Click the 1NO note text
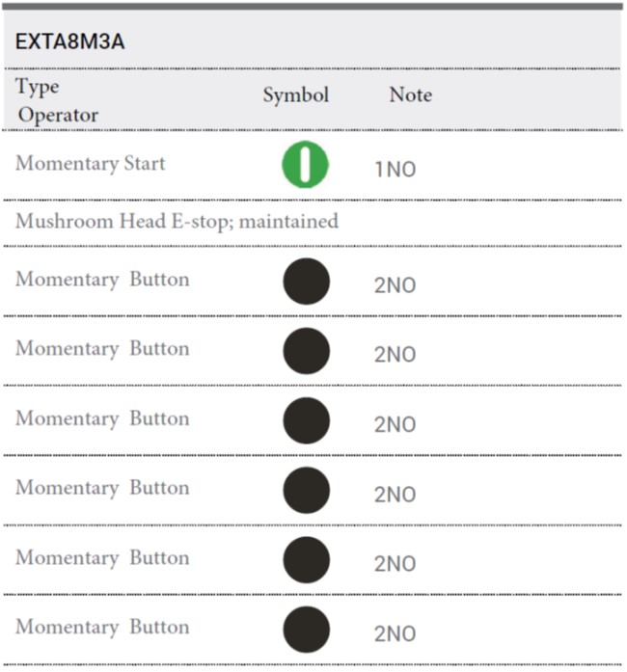 click(x=395, y=170)
